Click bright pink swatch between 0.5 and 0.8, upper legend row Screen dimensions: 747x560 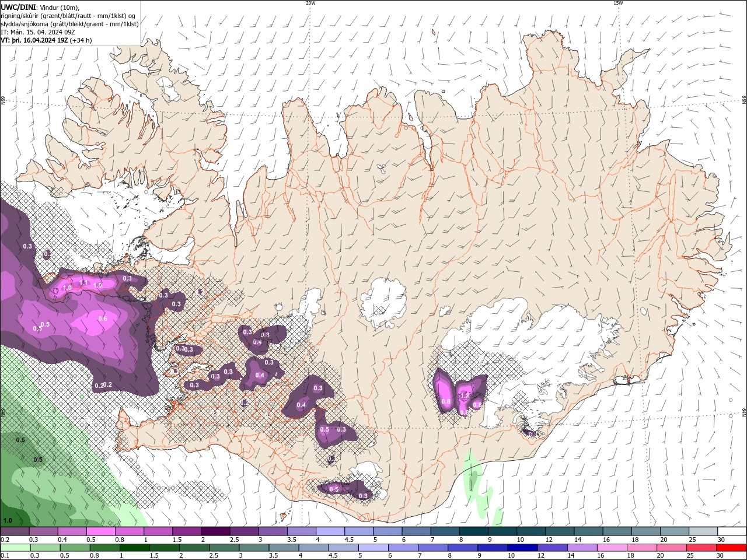tap(100, 531)
